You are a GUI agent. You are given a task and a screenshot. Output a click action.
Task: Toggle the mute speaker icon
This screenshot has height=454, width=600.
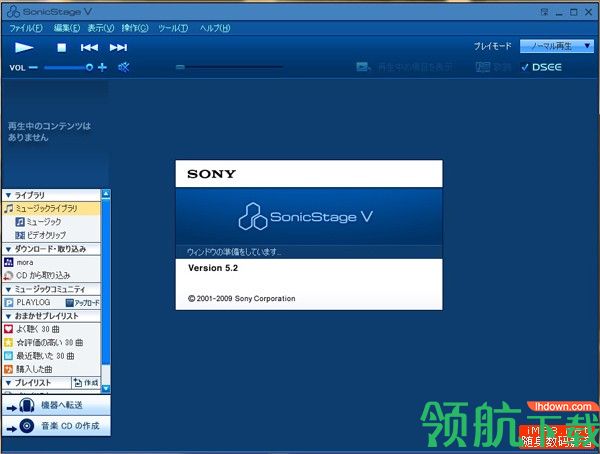click(124, 68)
